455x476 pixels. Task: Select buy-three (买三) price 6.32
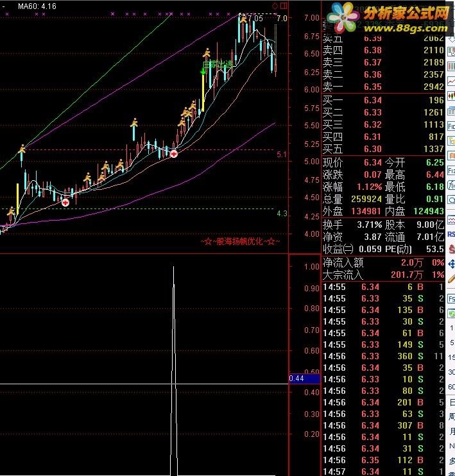pyautogui.click(x=372, y=124)
